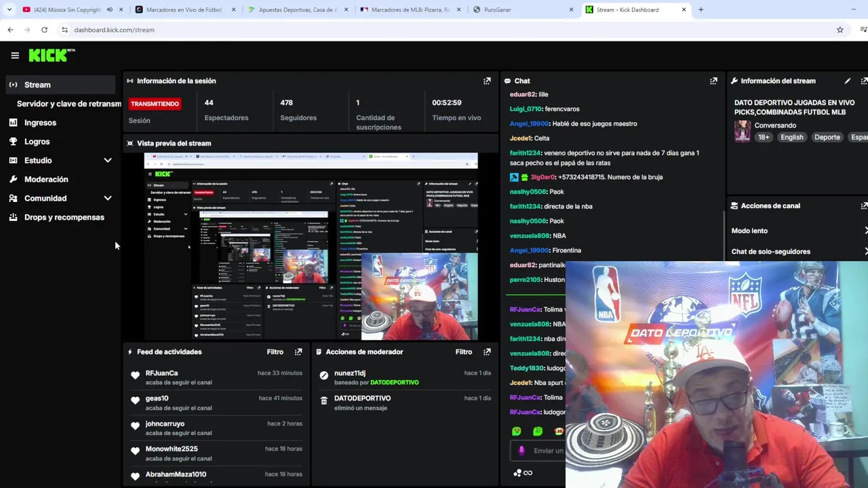Pop out the Información de la sesión panel

tap(487, 81)
